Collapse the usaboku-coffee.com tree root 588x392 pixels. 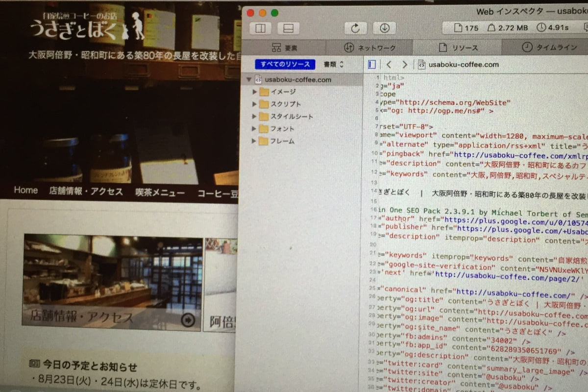[x=249, y=79]
